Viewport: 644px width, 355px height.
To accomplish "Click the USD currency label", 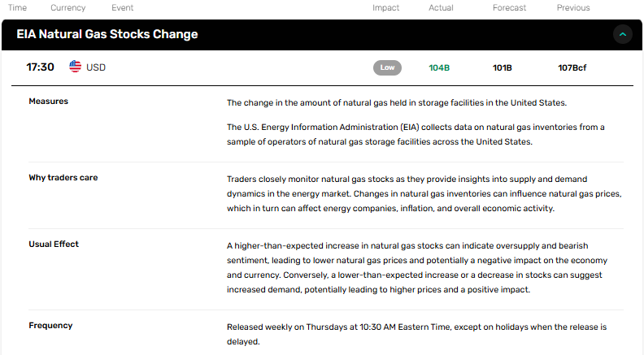I will pyautogui.click(x=96, y=67).
